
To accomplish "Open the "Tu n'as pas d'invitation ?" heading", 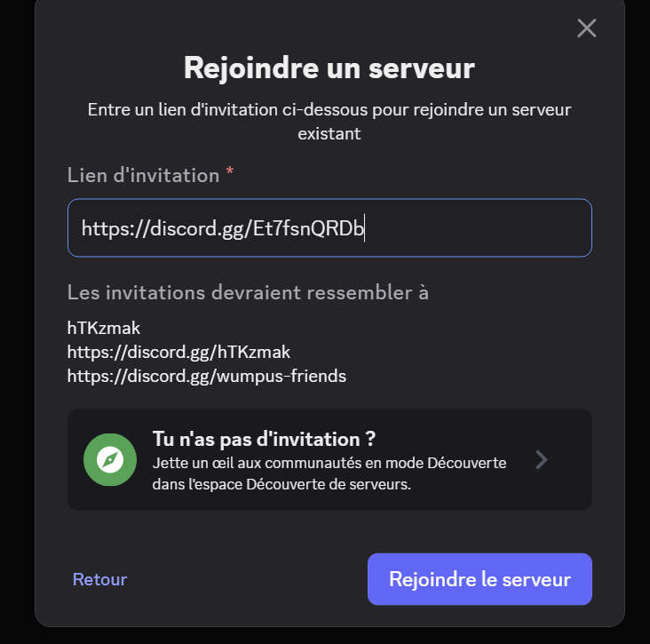I will (264, 439).
